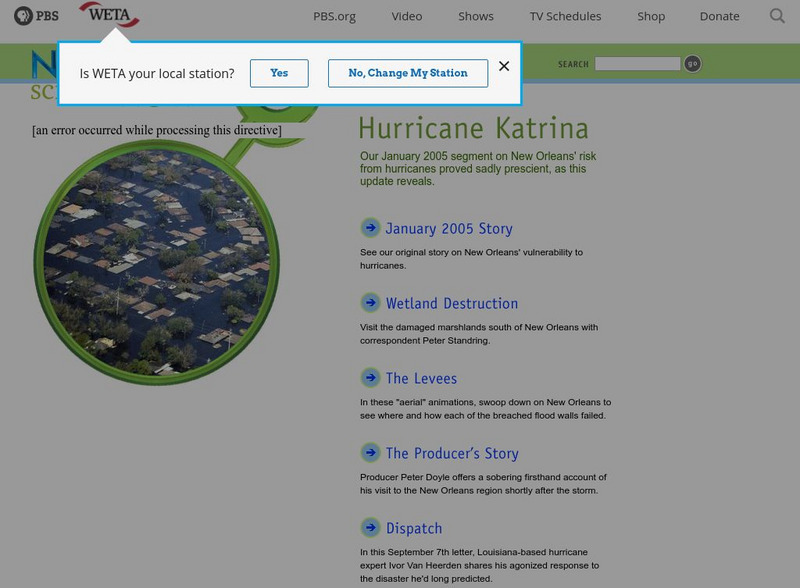The width and height of the screenshot is (800, 588).
Task: Click 'Producer Peter Doyle offers' description
Action: click(x=483, y=484)
